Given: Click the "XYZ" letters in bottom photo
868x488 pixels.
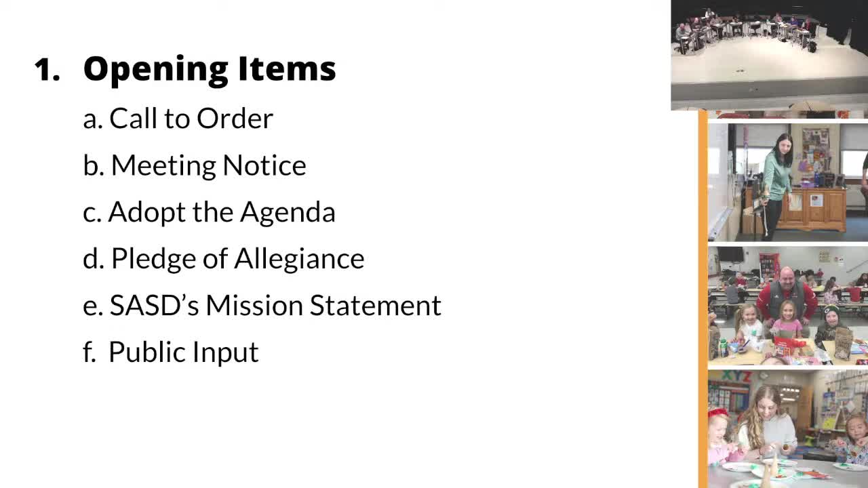Looking at the screenshot, I should pos(736,376).
